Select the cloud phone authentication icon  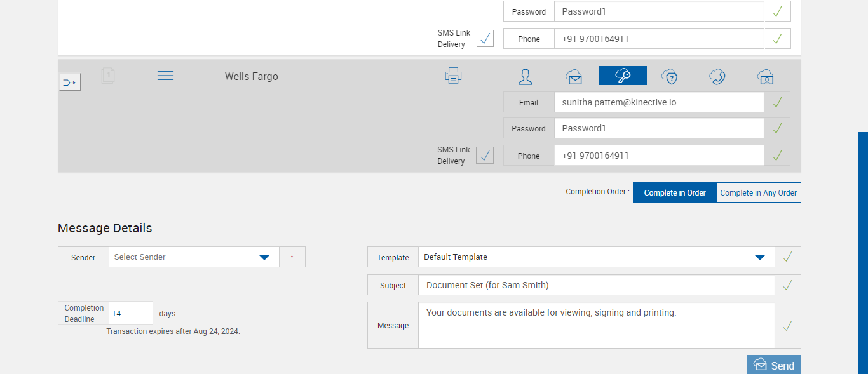[717, 77]
